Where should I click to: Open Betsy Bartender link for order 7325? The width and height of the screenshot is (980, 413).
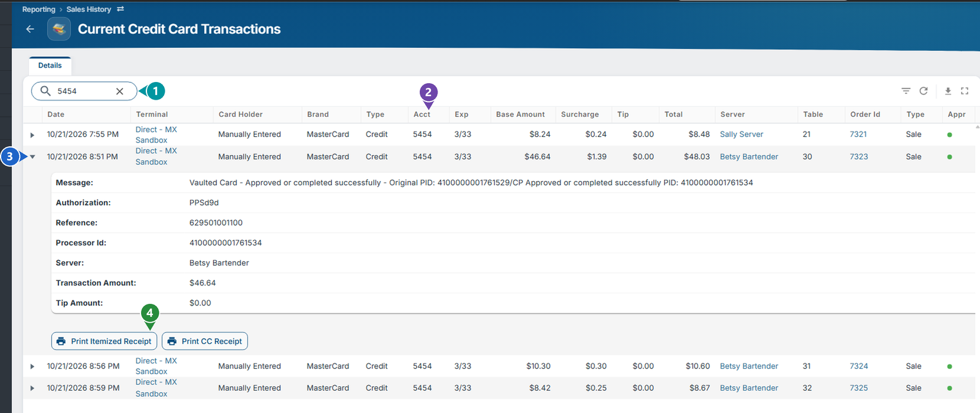pos(749,388)
